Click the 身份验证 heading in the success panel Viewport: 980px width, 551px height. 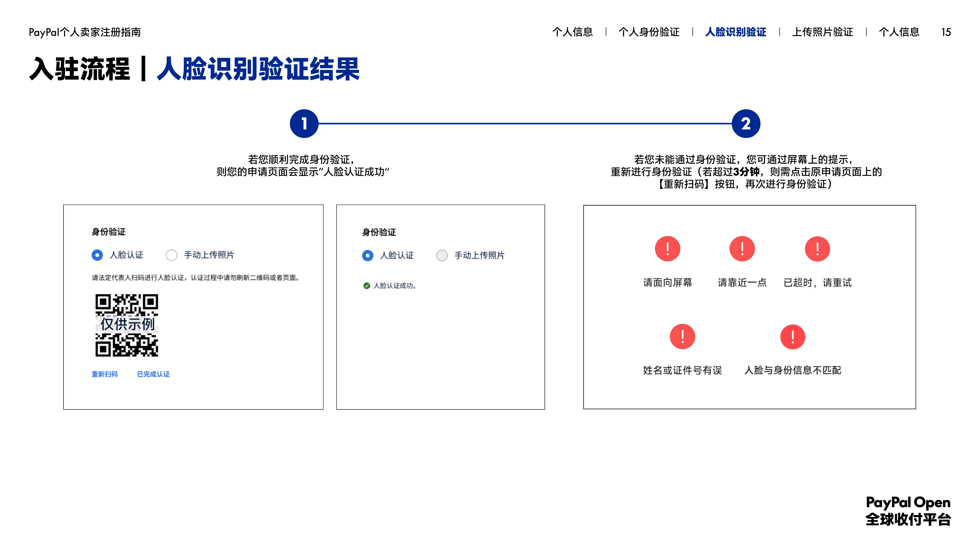(379, 232)
